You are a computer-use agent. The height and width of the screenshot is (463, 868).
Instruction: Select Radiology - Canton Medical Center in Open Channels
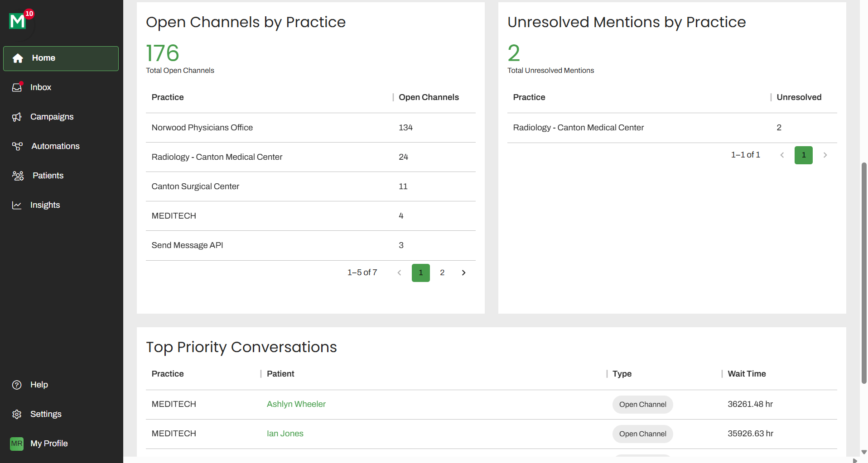[x=311, y=157]
